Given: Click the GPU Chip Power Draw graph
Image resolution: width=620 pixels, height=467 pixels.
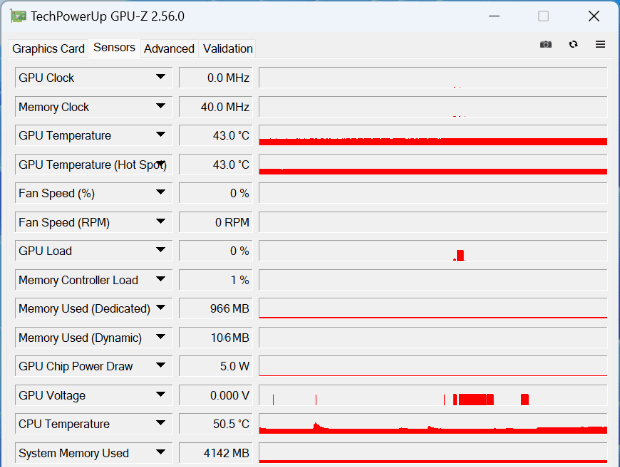Looking at the screenshot, I should [433, 366].
